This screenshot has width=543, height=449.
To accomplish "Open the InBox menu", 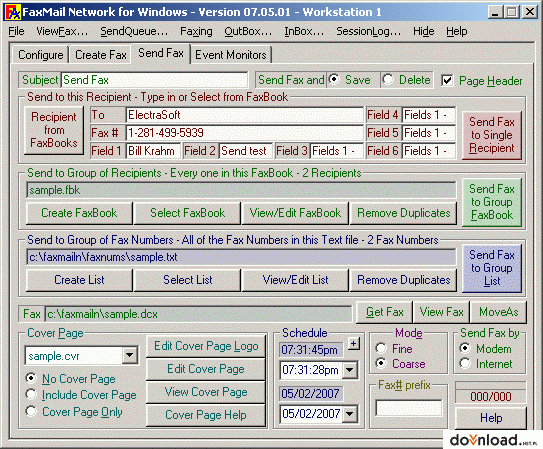I will click(x=304, y=31).
